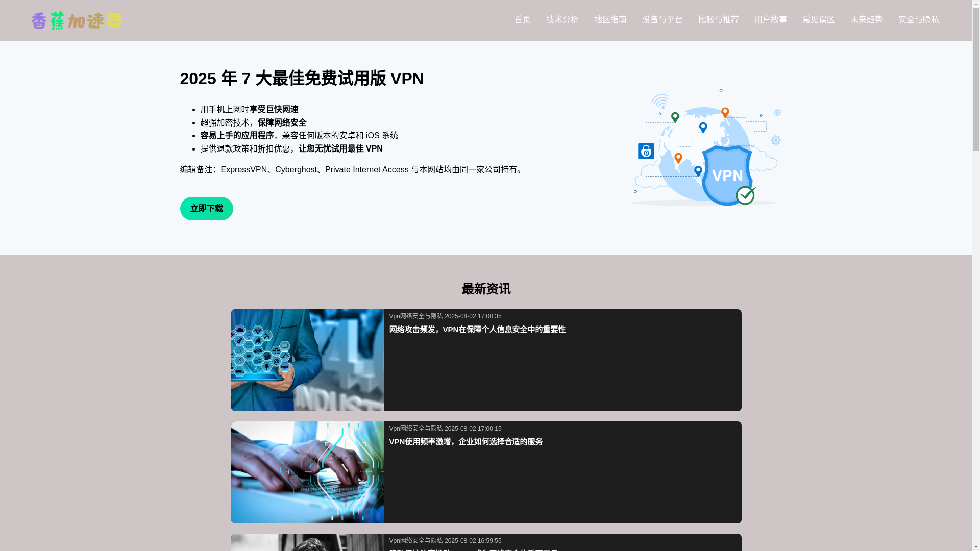Click the 香蕉加速器 site logo
This screenshot has height=551, width=980.
77,20
